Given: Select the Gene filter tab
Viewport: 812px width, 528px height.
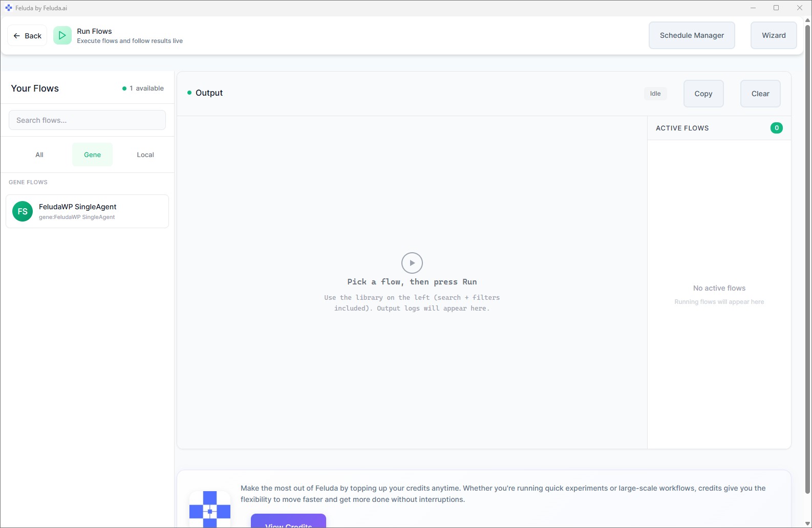Looking at the screenshot, I should pyautogui.click(x=92, y=155).
